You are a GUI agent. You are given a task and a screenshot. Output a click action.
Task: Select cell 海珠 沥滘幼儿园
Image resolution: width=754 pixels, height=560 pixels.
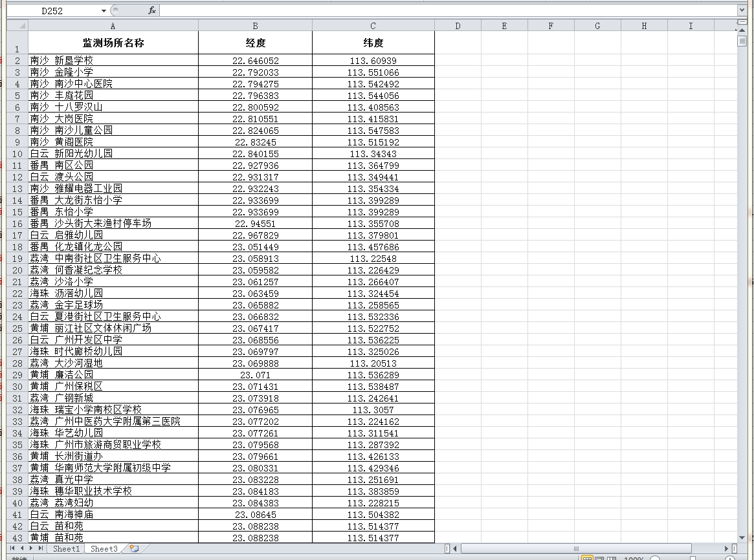tap(113, 293)
